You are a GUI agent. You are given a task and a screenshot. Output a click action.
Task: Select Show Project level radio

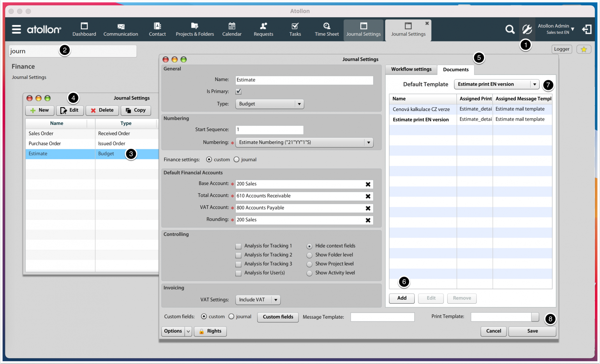pyautogui.click(x=309, y=264)
